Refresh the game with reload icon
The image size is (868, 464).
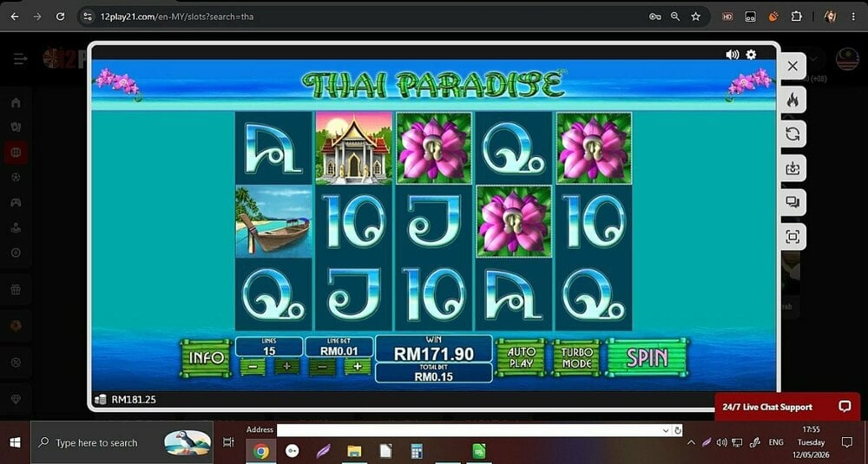pyautogui.click(x=792, y=134)
